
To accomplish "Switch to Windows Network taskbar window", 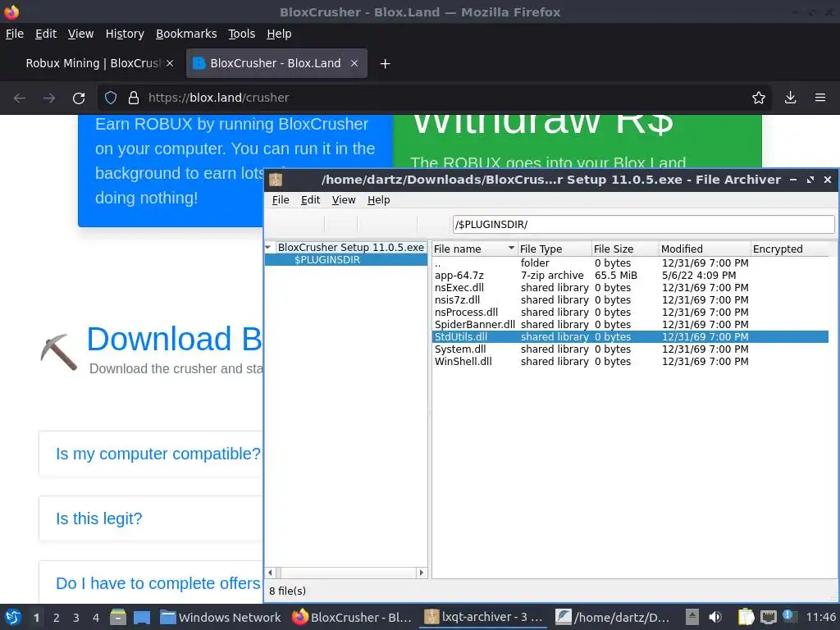I will tap(221, 617).
